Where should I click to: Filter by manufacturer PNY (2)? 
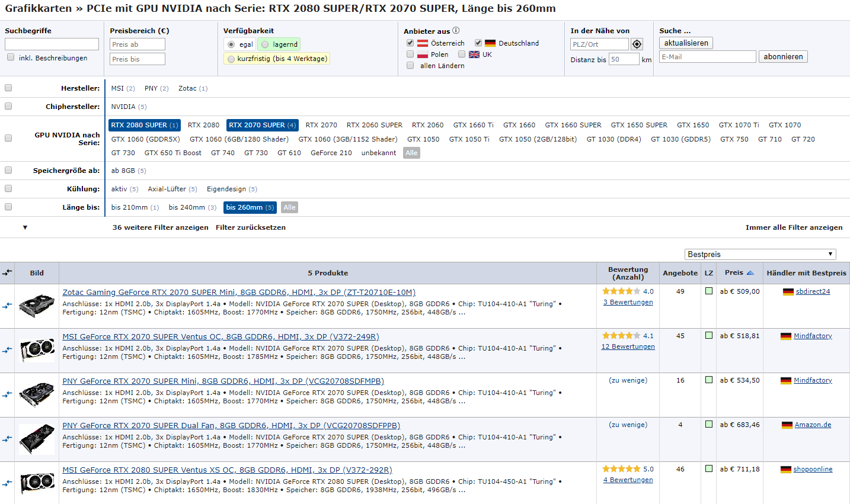[156, 88]
